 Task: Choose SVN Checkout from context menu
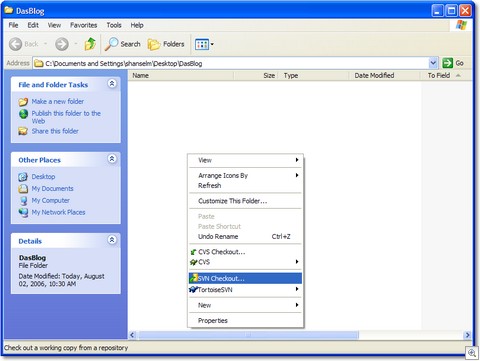tap(245, 278)
